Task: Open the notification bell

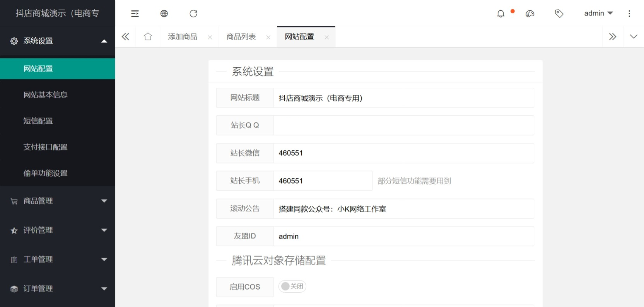Action: [501, 14]
